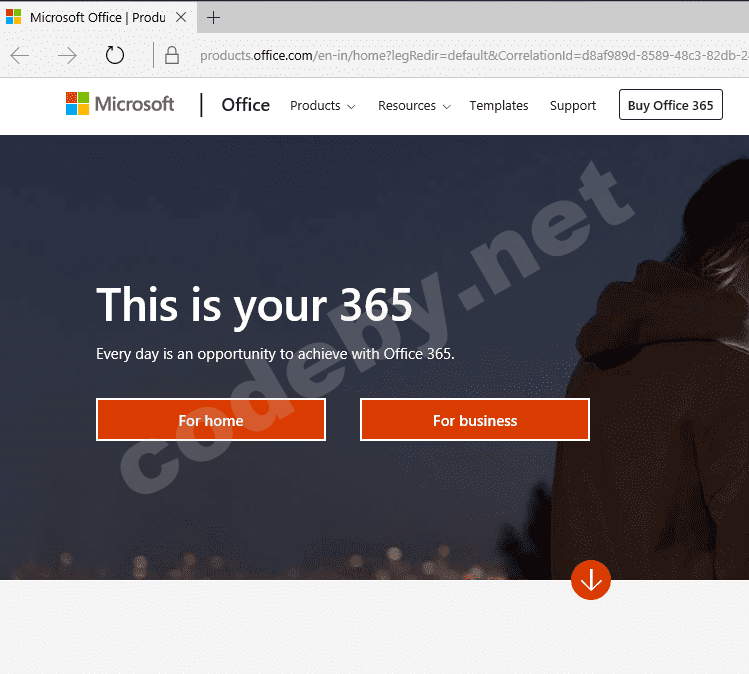Open the Office home link
The height and width of the screenshot is (674, 749).
[x=246, y=105]
